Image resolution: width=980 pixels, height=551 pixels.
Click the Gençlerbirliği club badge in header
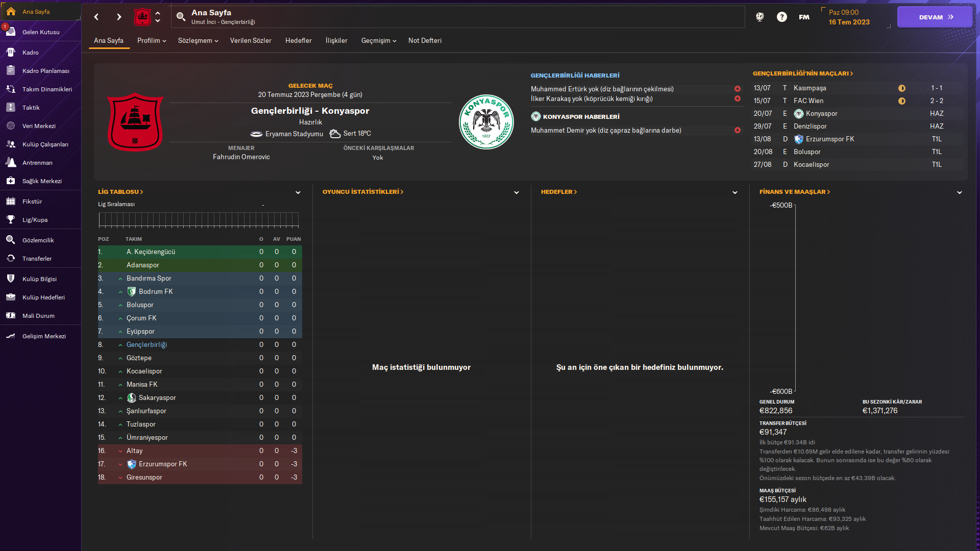point(142,17)
